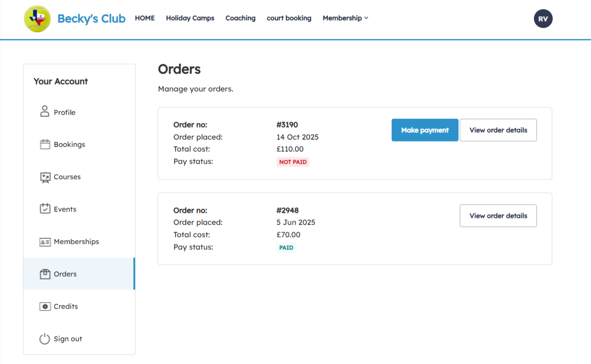Screen dimensions: 591x364
Task: Open Holiday Camps navigation item
Action: (190, 18)
